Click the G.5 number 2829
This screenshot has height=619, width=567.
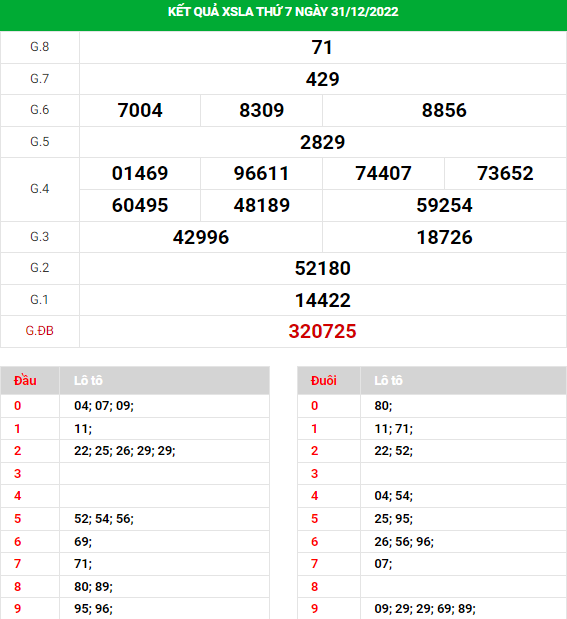tap(322, 142)
